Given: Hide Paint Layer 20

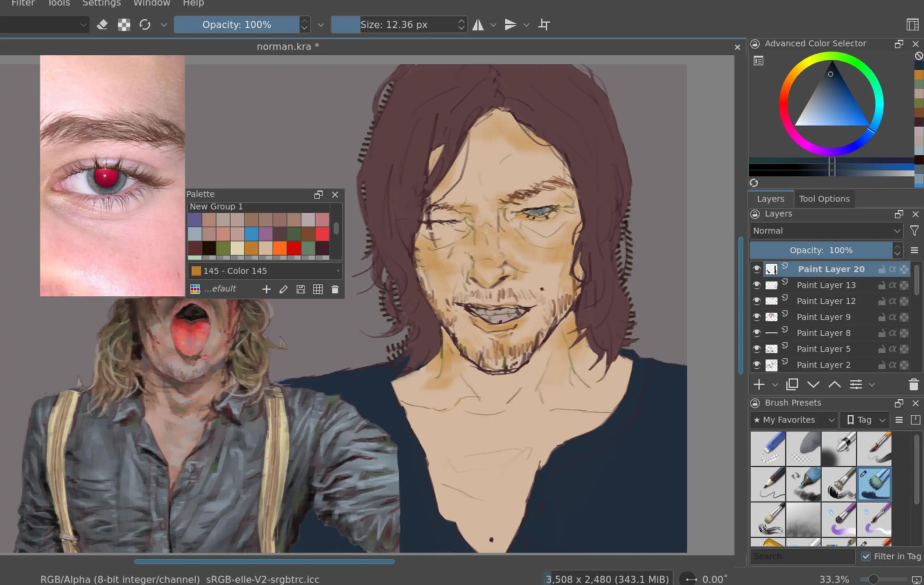Looking at the screenshot, I should click(756, 269).
